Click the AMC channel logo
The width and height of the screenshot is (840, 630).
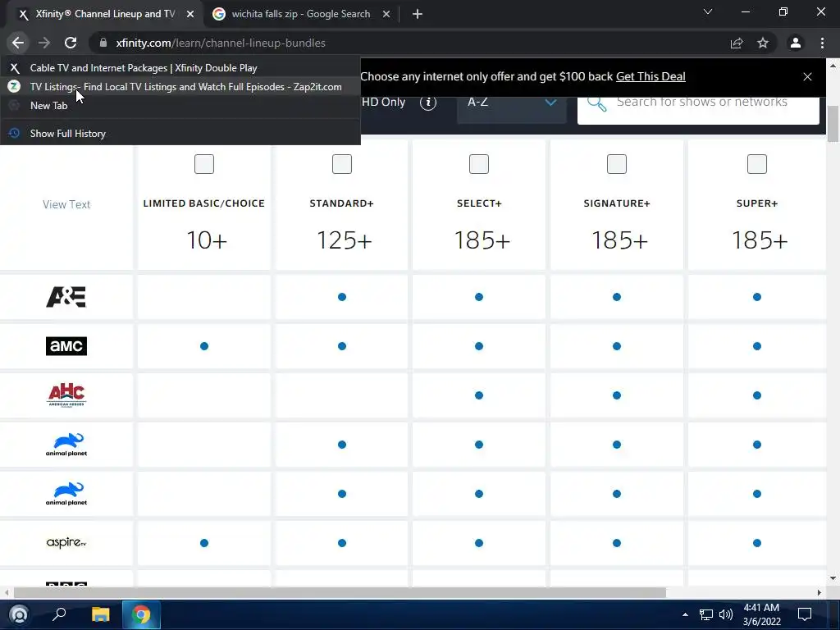(x=66, y=346)
